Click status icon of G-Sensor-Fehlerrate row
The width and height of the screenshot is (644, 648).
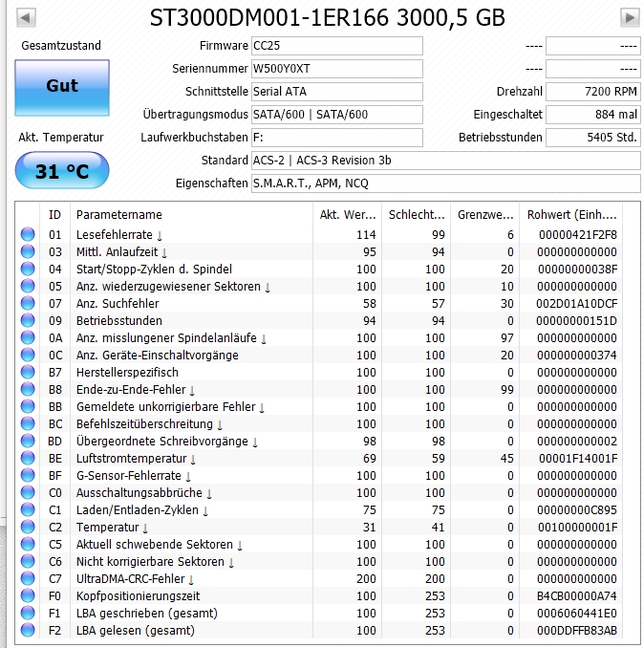click(28, 476)
